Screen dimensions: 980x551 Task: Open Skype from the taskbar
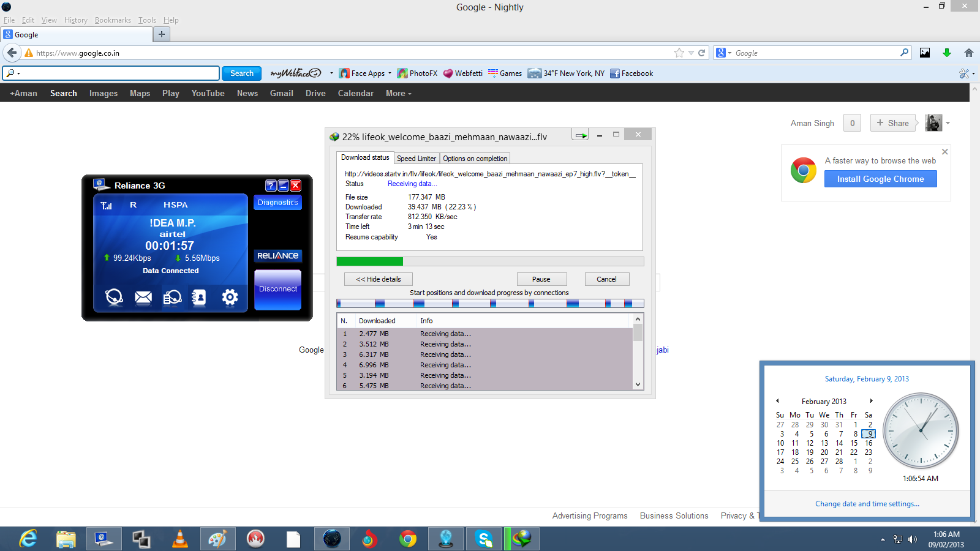click(484, 539)
